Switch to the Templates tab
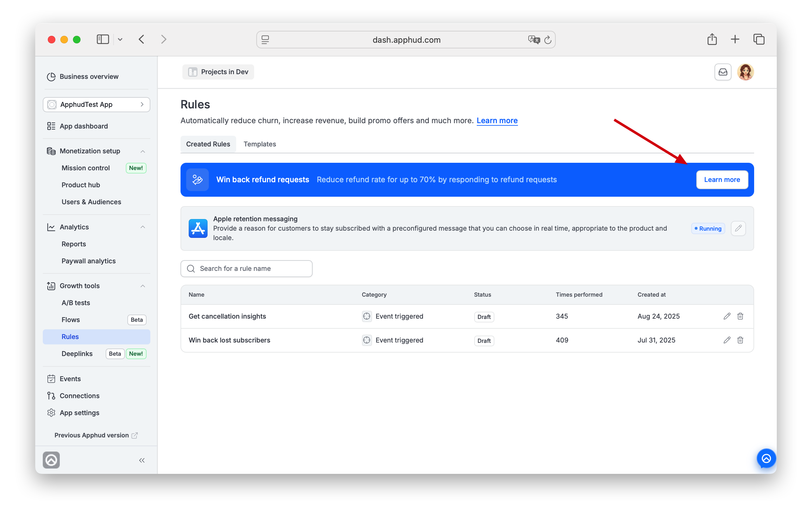 click(260, 144)
